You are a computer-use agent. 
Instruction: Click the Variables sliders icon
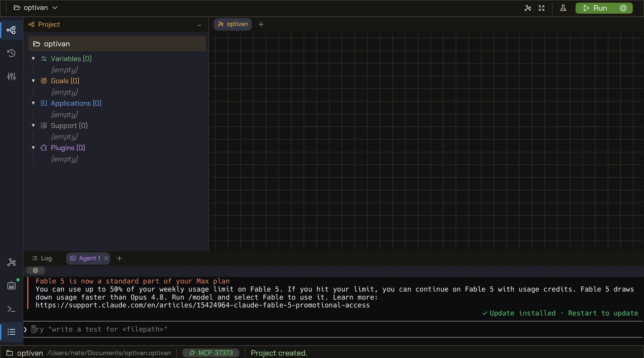click(x=44, y=59)
